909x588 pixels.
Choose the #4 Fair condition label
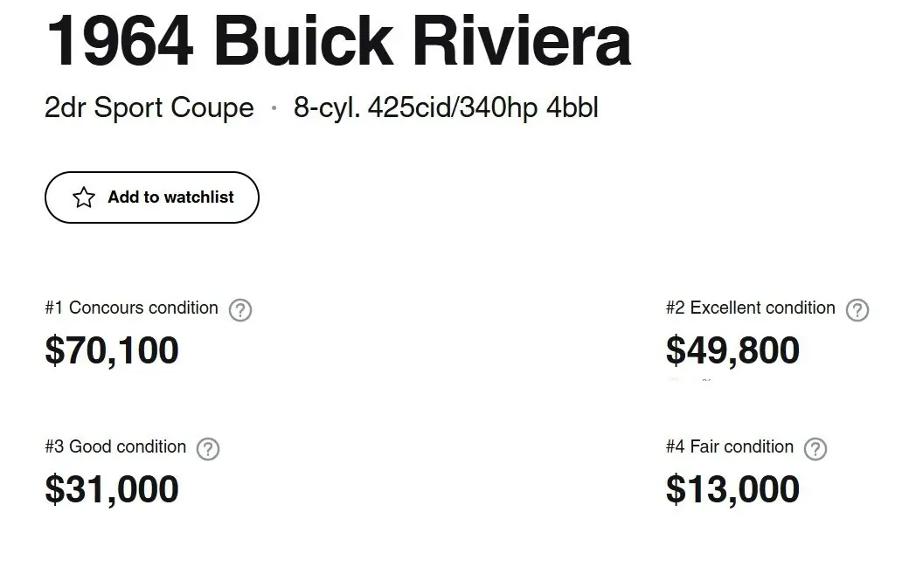[730, 446]
